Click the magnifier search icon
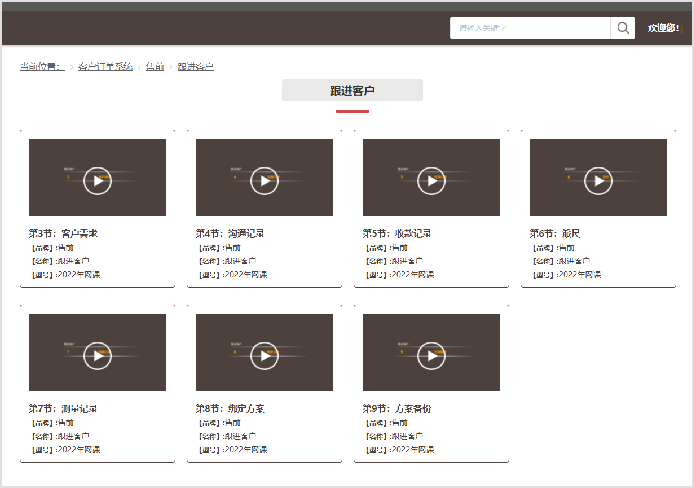Screen dimensions: 694x488 (x=623, y=28)
